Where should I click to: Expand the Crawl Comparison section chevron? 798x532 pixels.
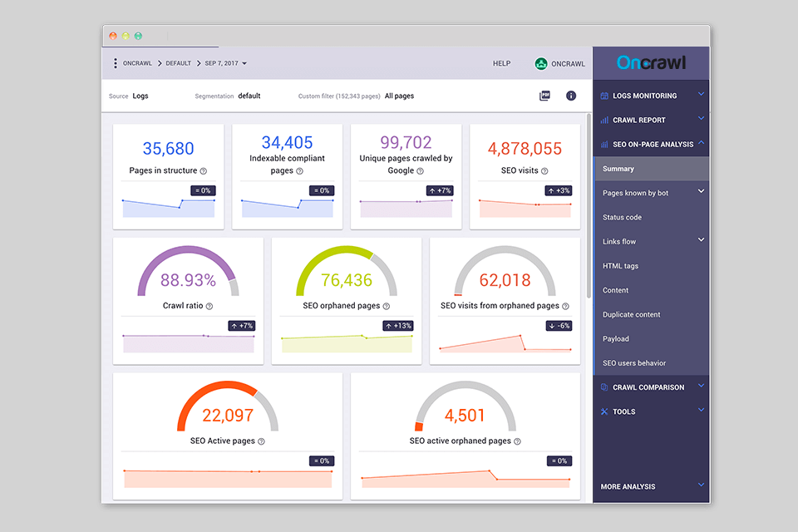pyautogui.click(x=701, y=386)
